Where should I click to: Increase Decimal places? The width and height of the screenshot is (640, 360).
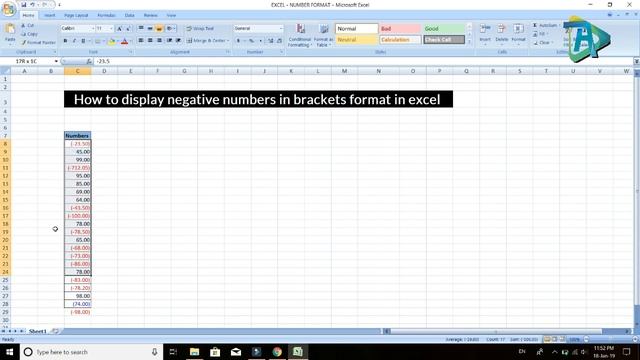tap(270, 41)
